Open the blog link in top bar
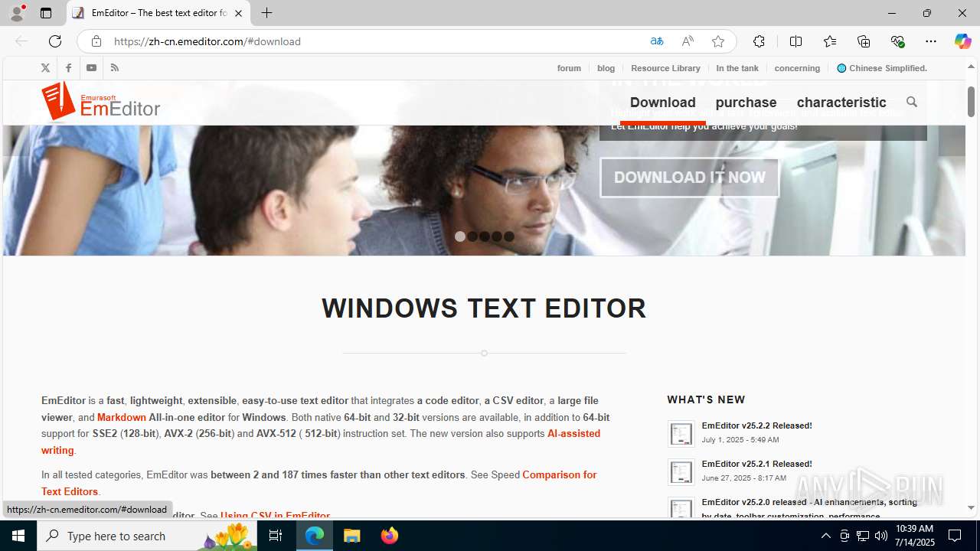Viewport: 980px width, 551px height. click(606, 68)
